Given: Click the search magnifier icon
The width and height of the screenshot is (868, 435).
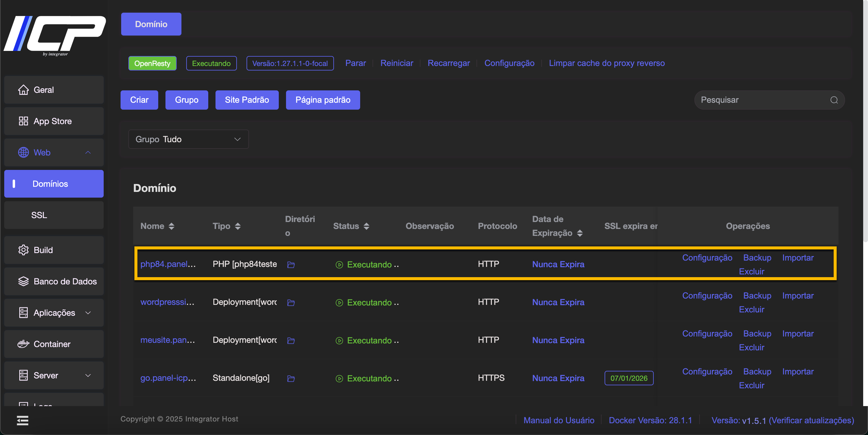Looking at the screenshot, I should 834,100.
